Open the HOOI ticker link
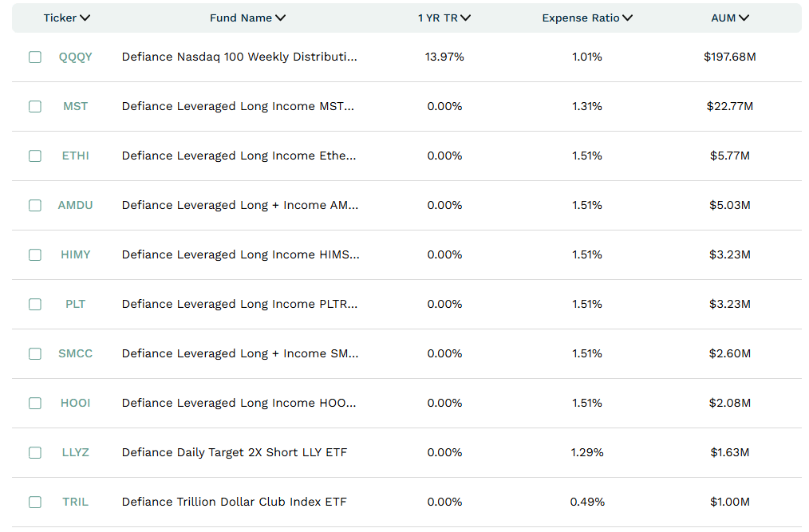The height and width of the screenshot is (532, 809). [x=75, y=403]
